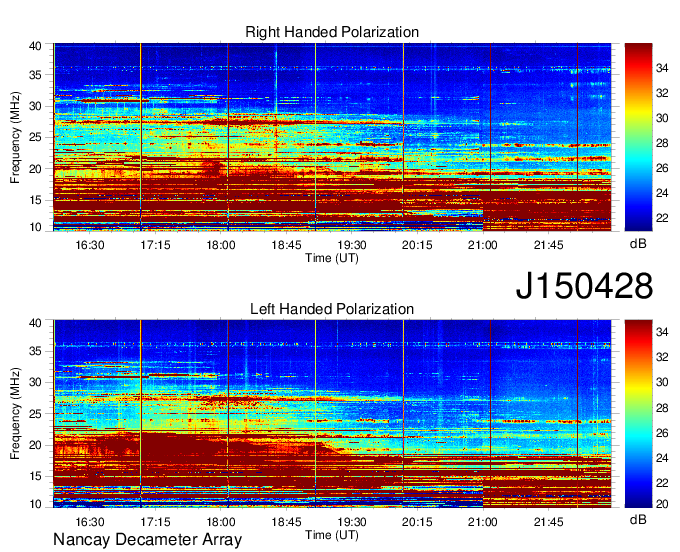Click "Frequency (MHz)" axis label of Right Handed plot
The height and width of the screenshot is (552, 680).
(x=15, y=137)
